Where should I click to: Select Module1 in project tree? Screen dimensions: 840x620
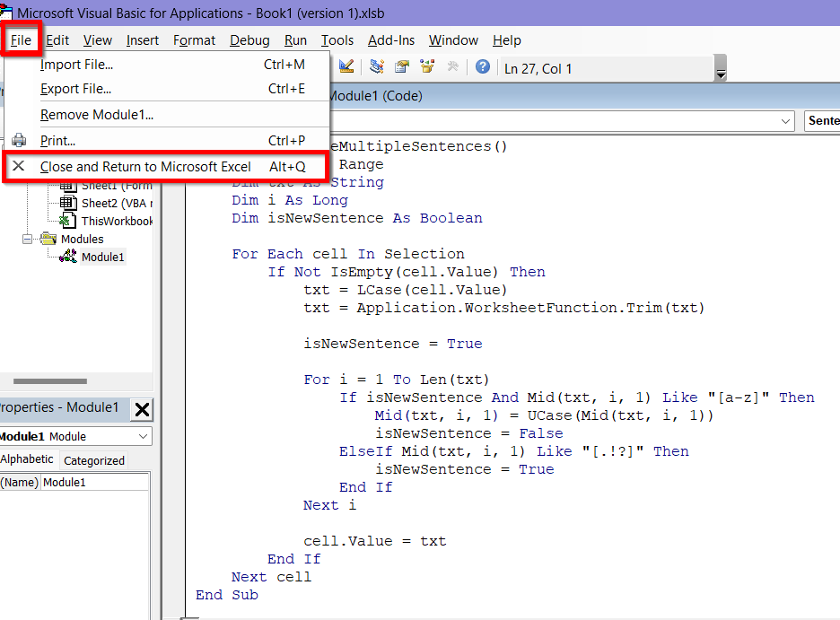pos(103,257)
